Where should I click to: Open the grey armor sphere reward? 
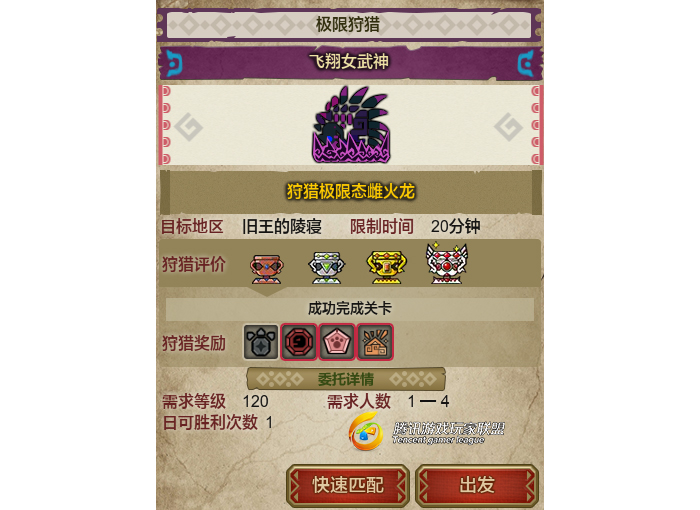pos(261,342)
